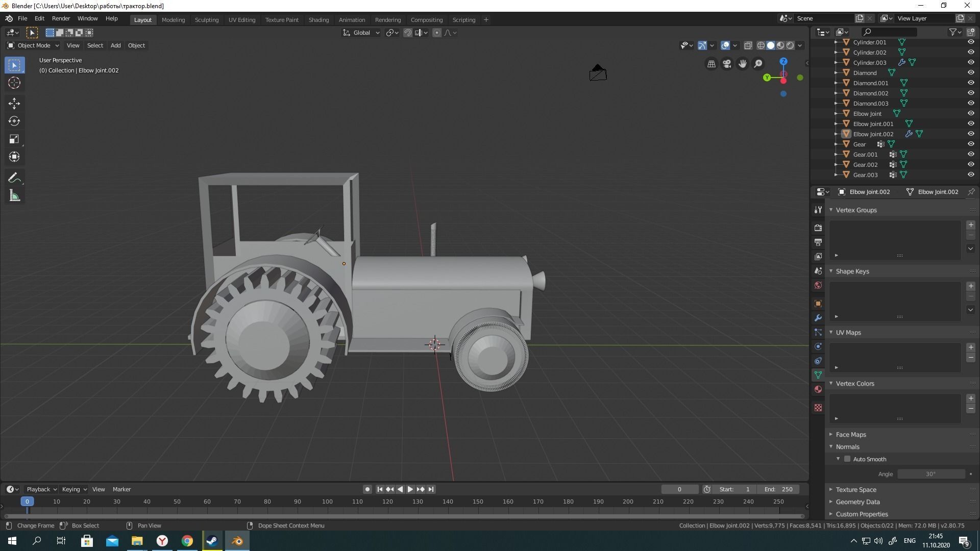Switch viewport to Wireframe shading
Image resolution: width=980 pixels, height=551 pixels.
click(x=761, y=45)
